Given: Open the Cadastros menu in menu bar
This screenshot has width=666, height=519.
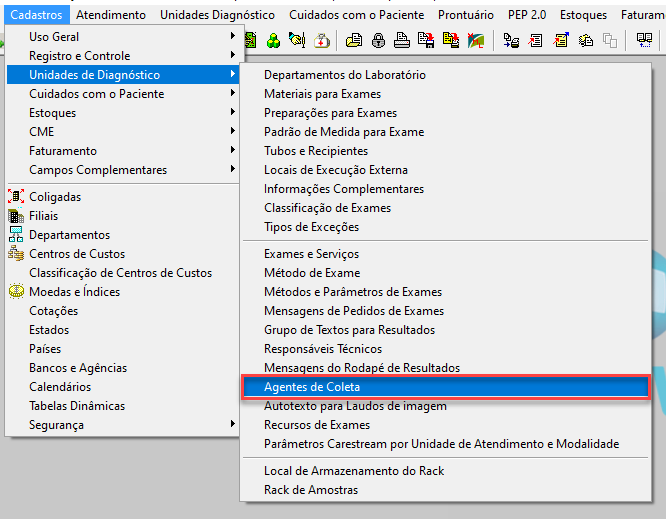Looking at the screenshot, I should coord(37,15).
